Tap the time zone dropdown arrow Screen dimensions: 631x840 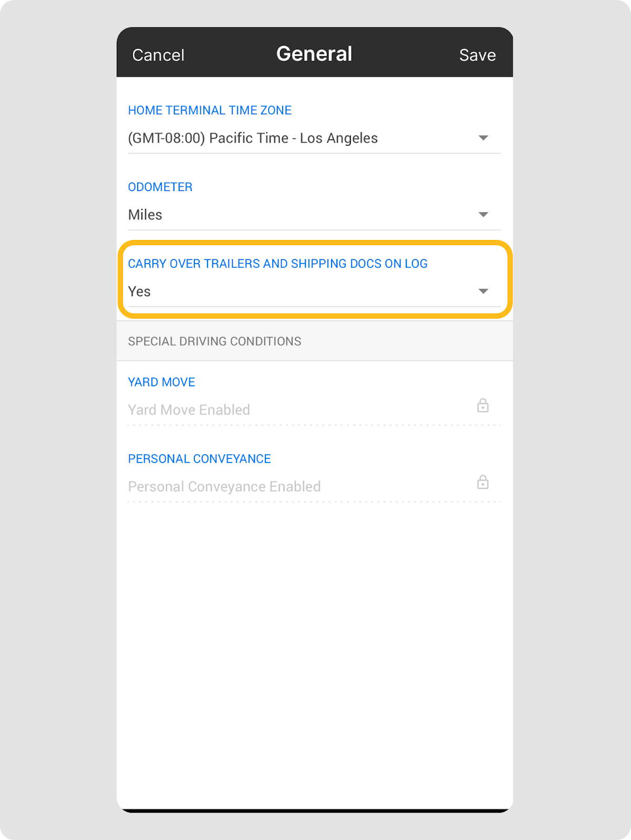click(x=483, y=138)
